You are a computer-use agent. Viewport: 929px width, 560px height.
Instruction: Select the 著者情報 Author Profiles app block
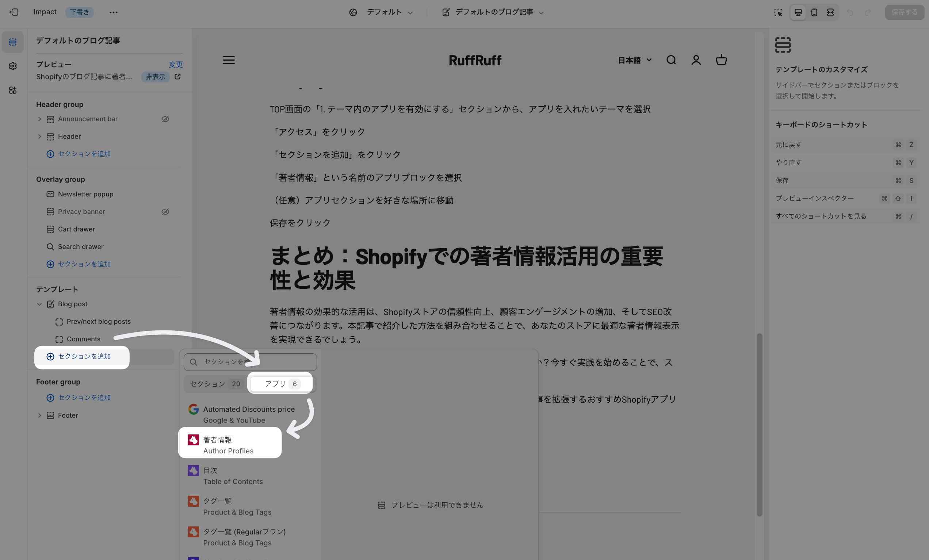coord(230,445)
